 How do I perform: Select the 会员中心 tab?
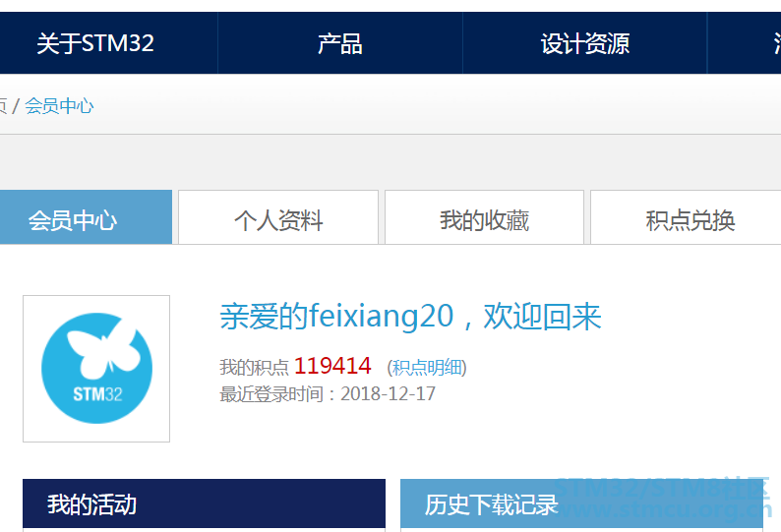click(86, 217)
